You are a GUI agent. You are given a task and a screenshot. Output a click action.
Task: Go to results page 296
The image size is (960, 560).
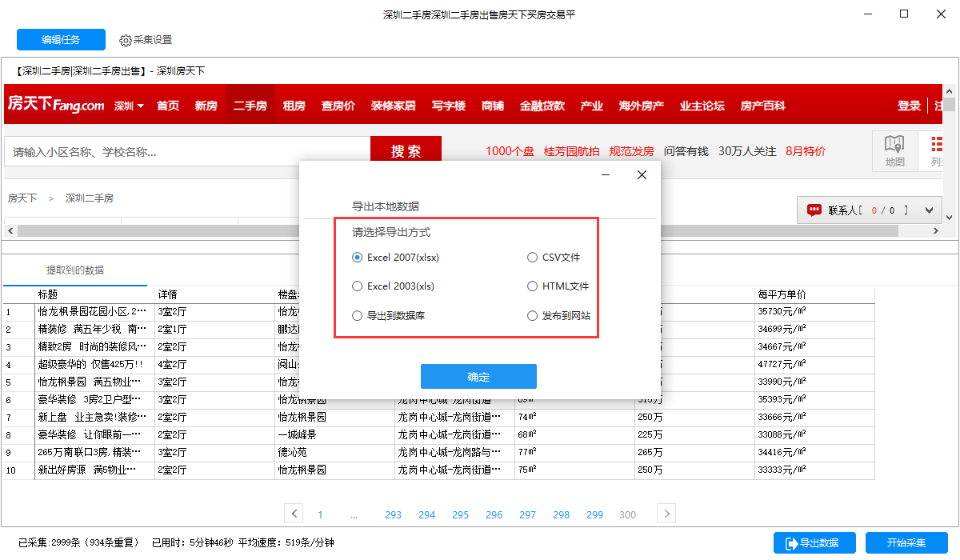[x=494, y=514]
